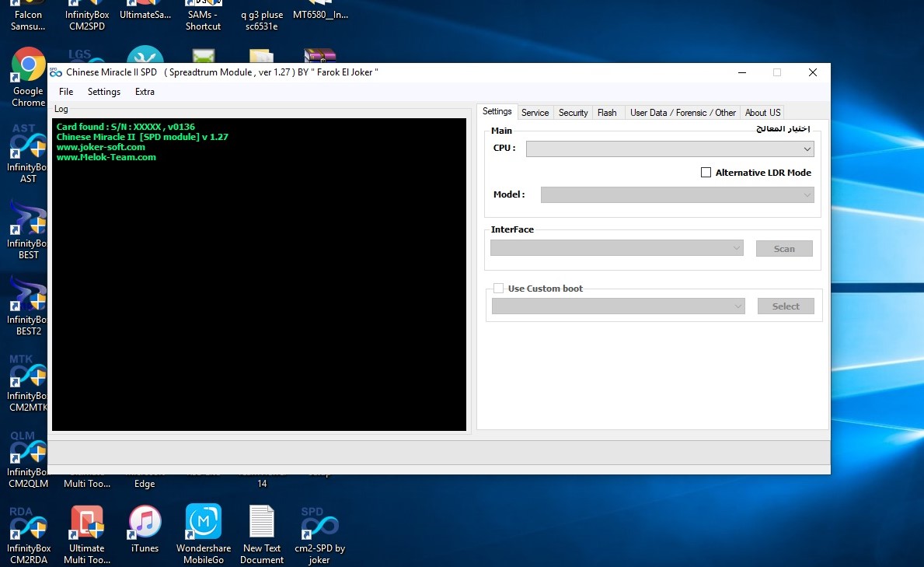The image size is (924, 567).
Task: Click 'Chinese Miracle II [SPD module] v 1.27' line
Action: [x=142, y=137]
